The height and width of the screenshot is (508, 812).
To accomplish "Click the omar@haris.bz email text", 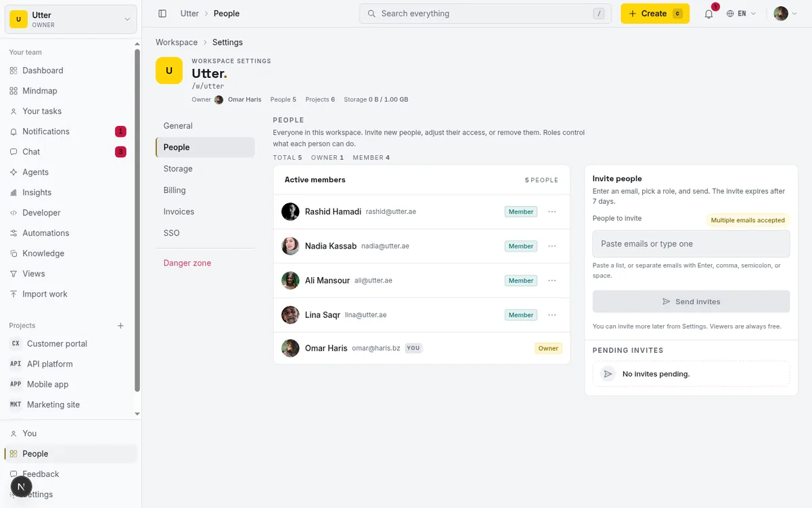I will coord(376,348).
